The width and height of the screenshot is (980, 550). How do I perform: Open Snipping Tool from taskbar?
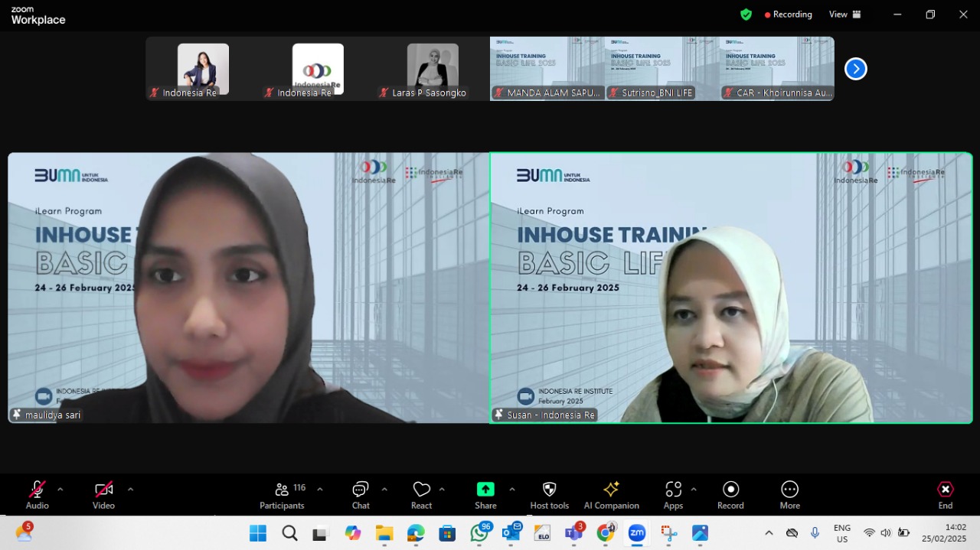(668, 533)
